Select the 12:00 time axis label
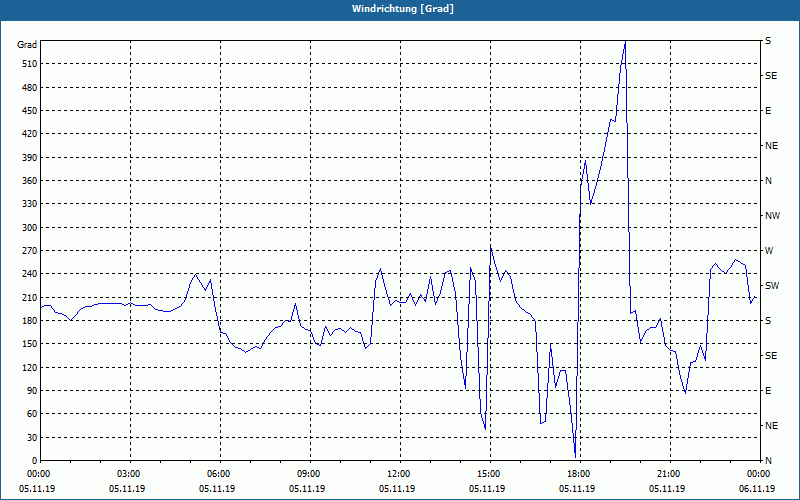 tap(400, 474)
